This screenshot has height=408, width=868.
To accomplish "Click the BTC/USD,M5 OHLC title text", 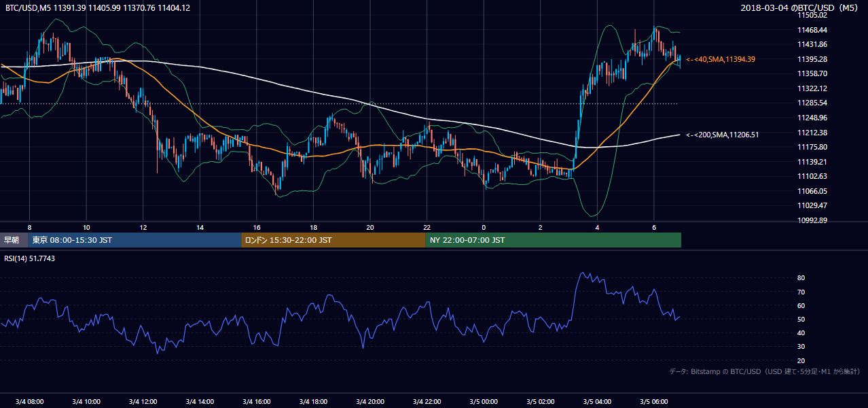I will pyautogui.click(x=98, y=7).
